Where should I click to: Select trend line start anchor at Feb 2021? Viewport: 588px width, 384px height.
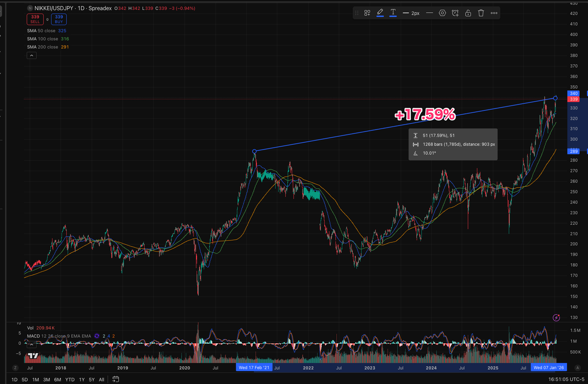tap(255, 151)
